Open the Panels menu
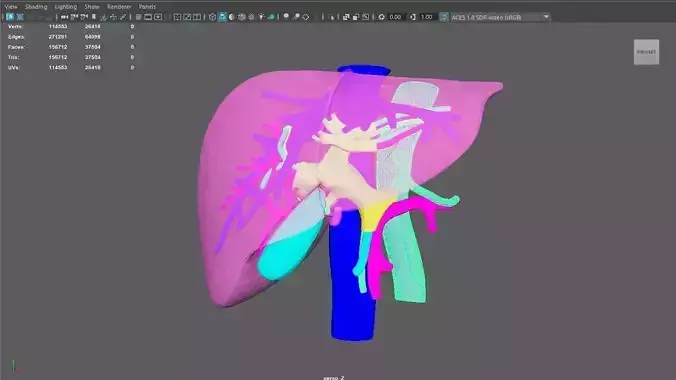Viewport: 676px width, 380px height. [147, 6]
